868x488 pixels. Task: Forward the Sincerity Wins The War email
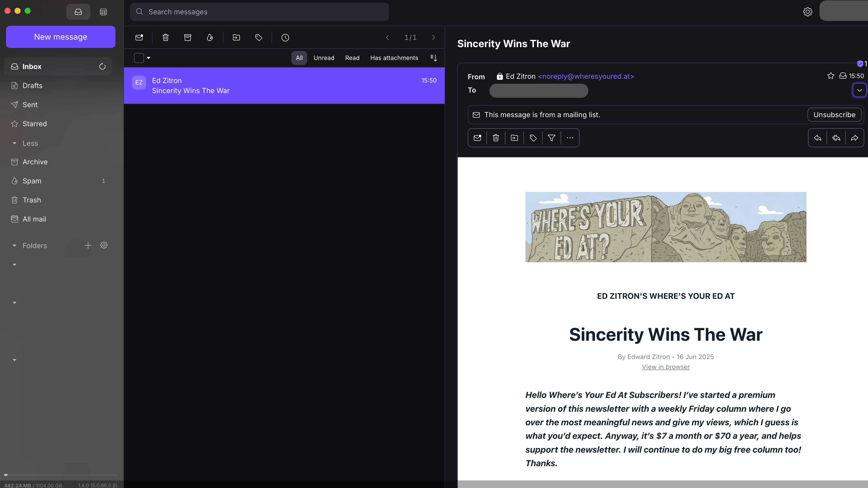854,138
